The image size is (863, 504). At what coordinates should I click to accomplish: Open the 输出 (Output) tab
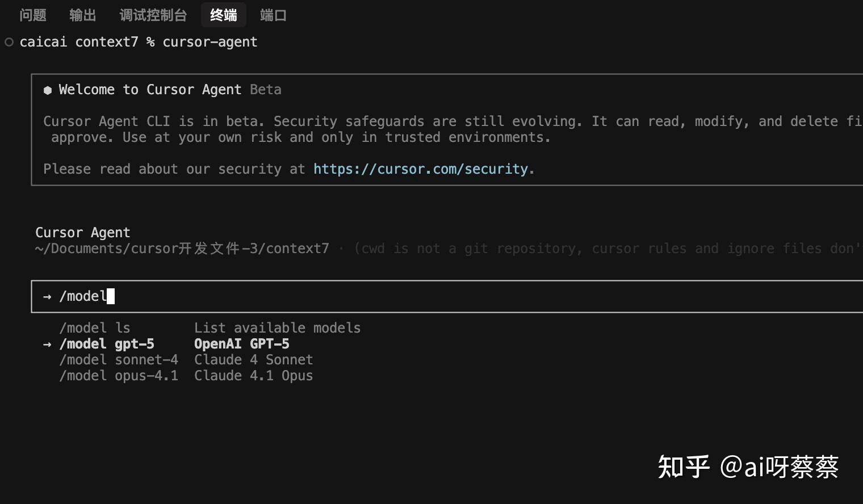click(82, 15)
